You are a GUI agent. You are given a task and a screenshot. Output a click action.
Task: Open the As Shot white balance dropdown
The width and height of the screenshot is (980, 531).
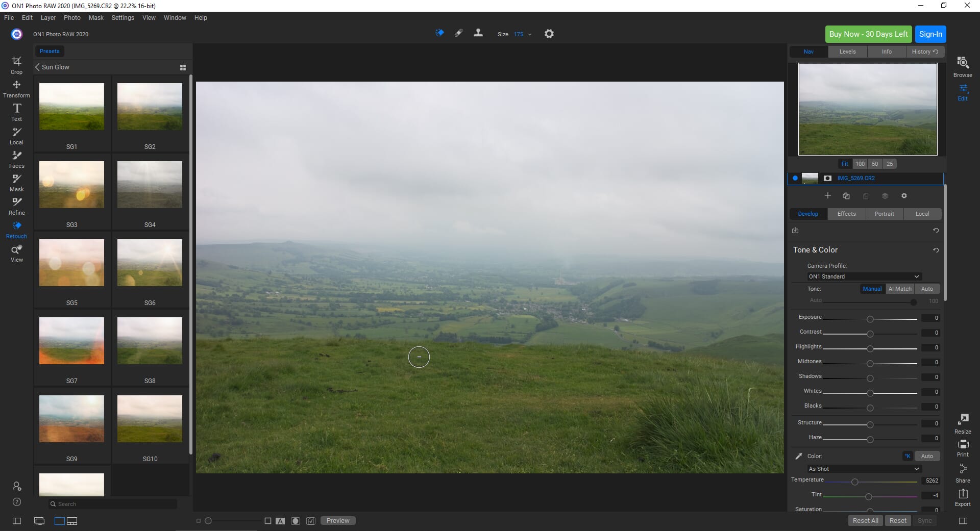pos(864,469)
